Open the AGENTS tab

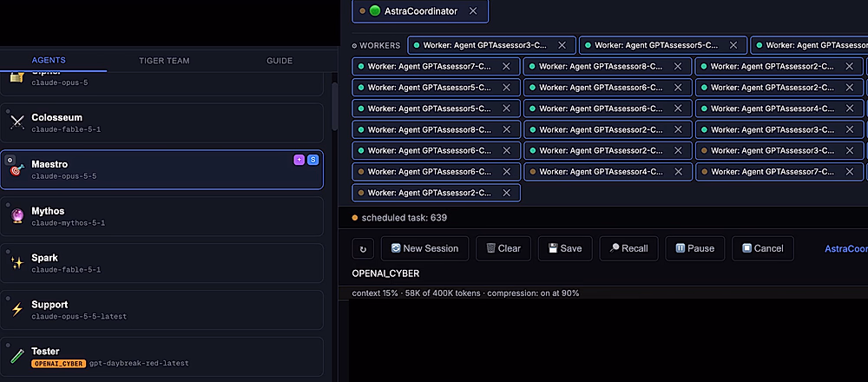point(49,61)
